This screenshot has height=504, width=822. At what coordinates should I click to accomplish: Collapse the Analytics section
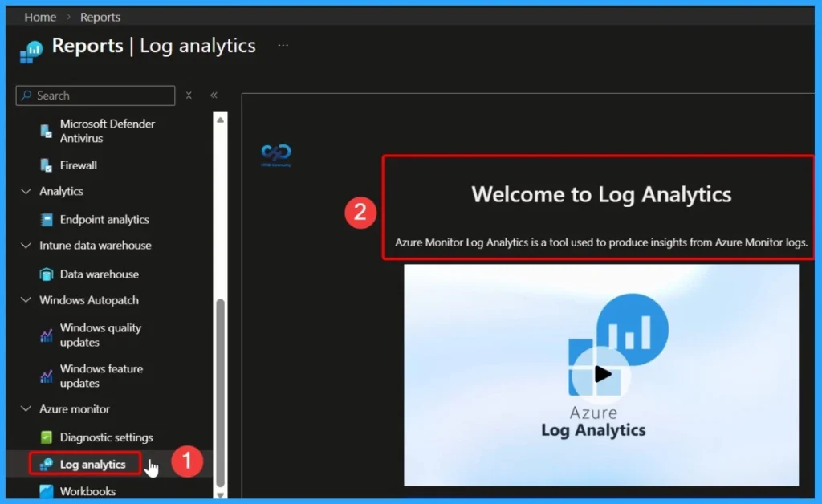point(26,191)
